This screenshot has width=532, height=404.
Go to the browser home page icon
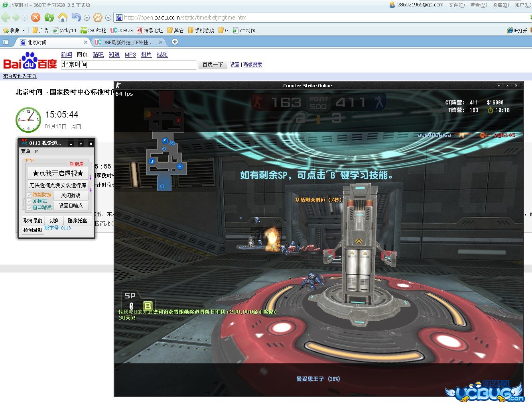pyautogui.click(x=63, y=18)
